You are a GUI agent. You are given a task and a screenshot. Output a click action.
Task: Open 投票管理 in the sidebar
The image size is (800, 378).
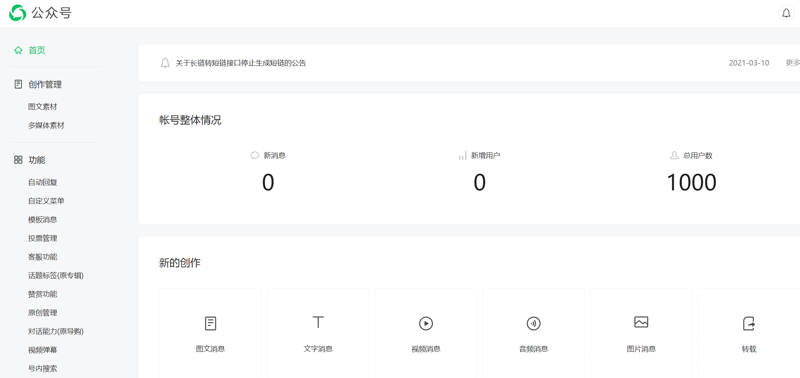[42, 238]
